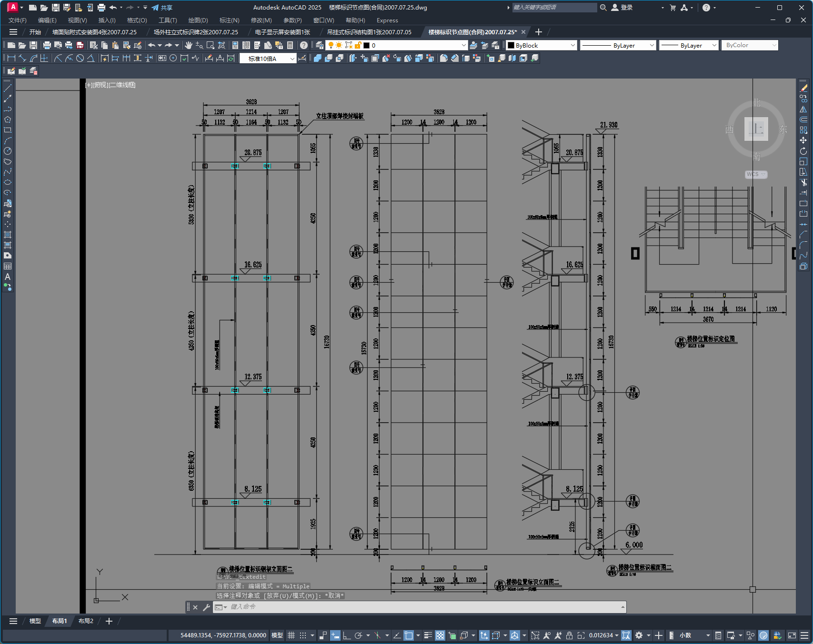The width and height of the screenshot is (813, 644).
Task: Click the Mirror tool in modify toolbar
Action: (x=803, y=109)
